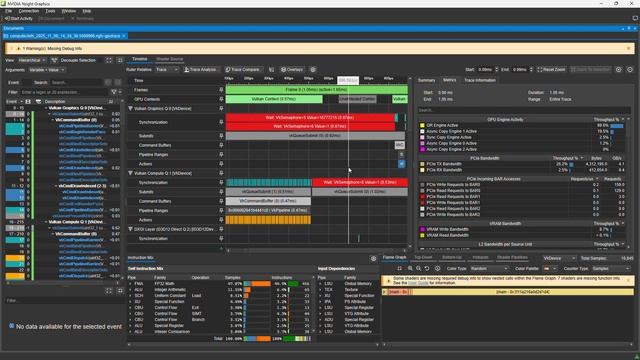Click the Wait VkSemaphore=5 red timeline bar
The image size is (640, 360).
[x=310, y=118]
